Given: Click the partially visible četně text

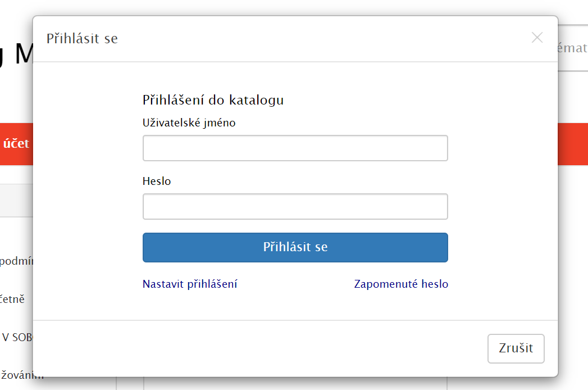Looking at the screenshot, I should tap(12, 299).
